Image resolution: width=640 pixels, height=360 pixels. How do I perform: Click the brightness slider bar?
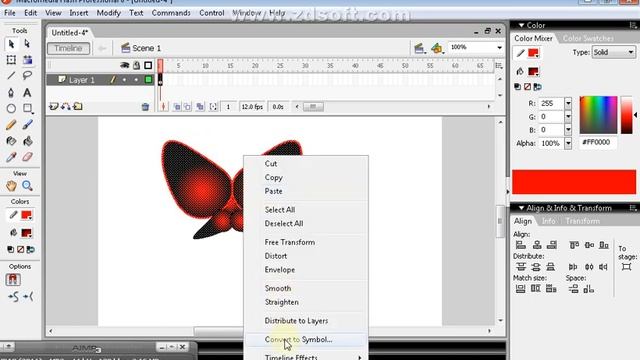(627, 115)
